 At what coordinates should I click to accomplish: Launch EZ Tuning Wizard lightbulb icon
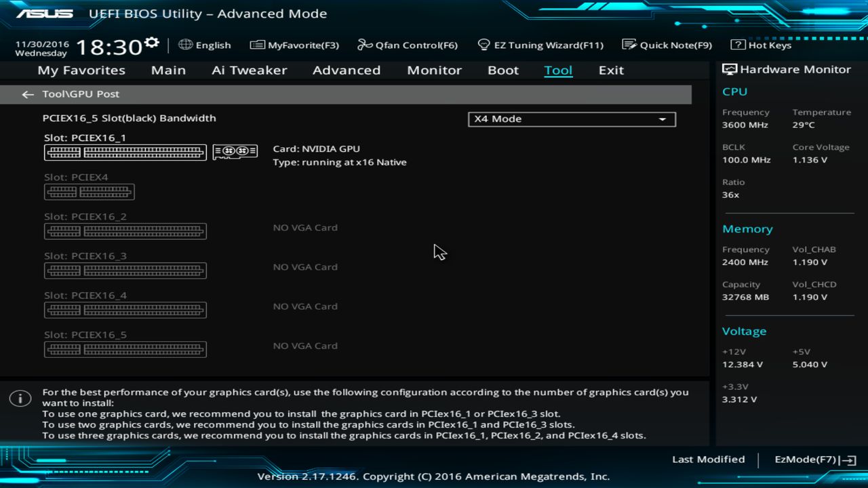click(484, 44)
